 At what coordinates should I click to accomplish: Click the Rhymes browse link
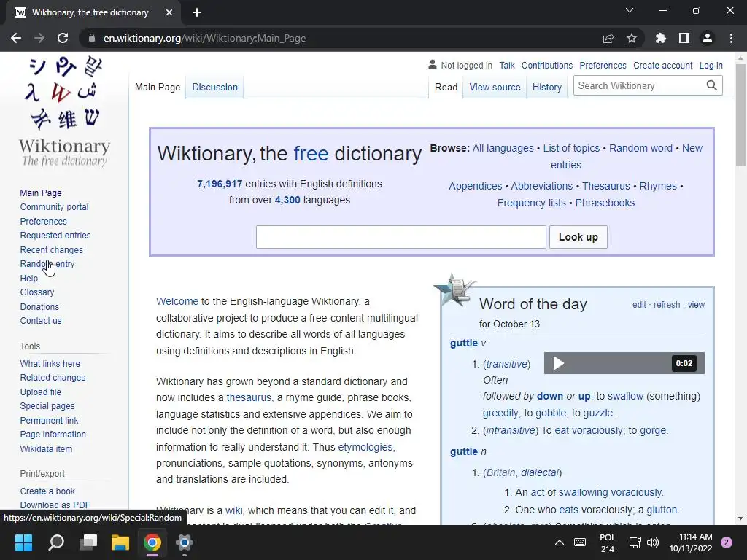(x=658, y=186)
